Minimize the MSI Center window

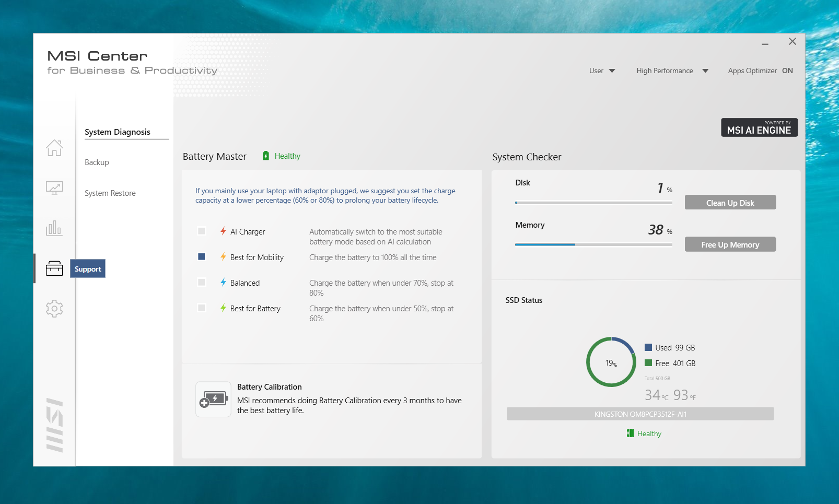765,44
